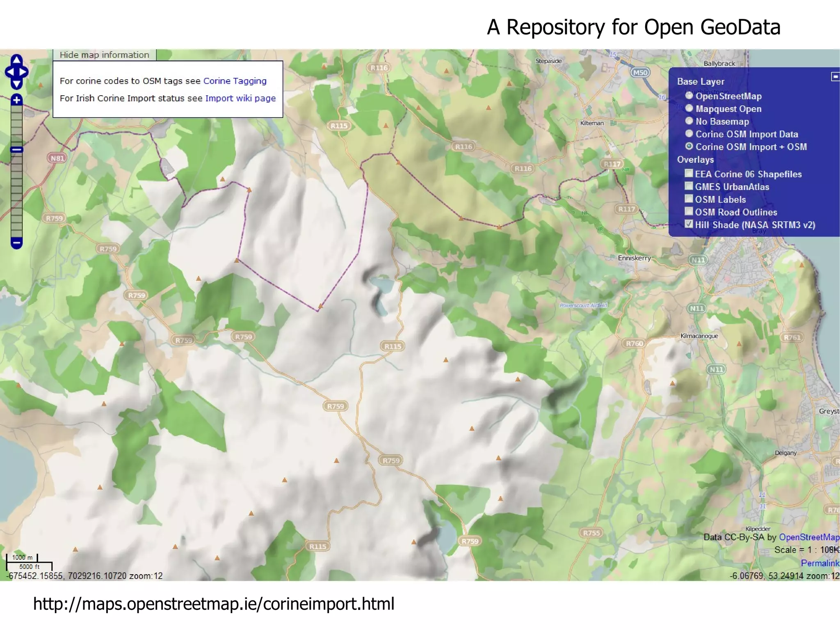Open the Corine Tagging link
840x630 pixels.
click(235, 81)
